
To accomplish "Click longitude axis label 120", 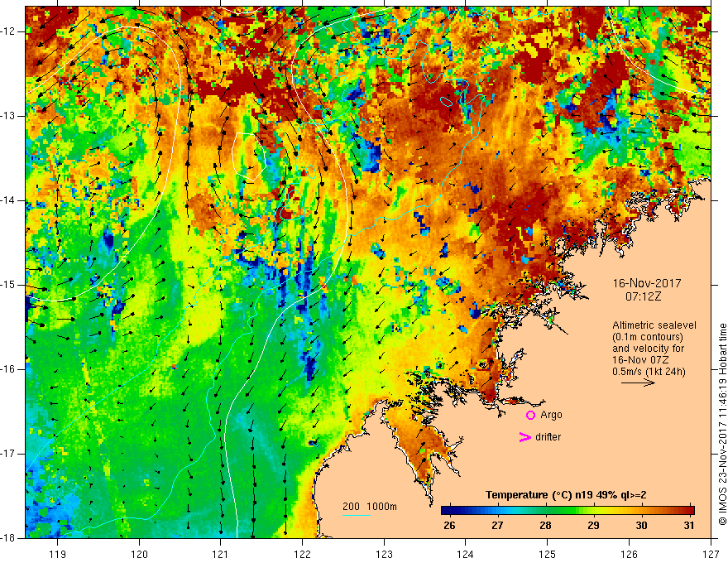I will (139, 554).
